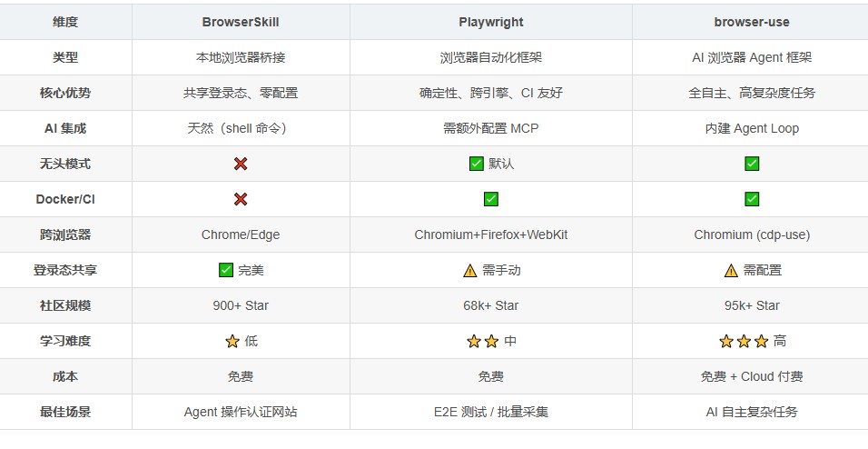Click the single star beside 低

[x=232, y=341]
